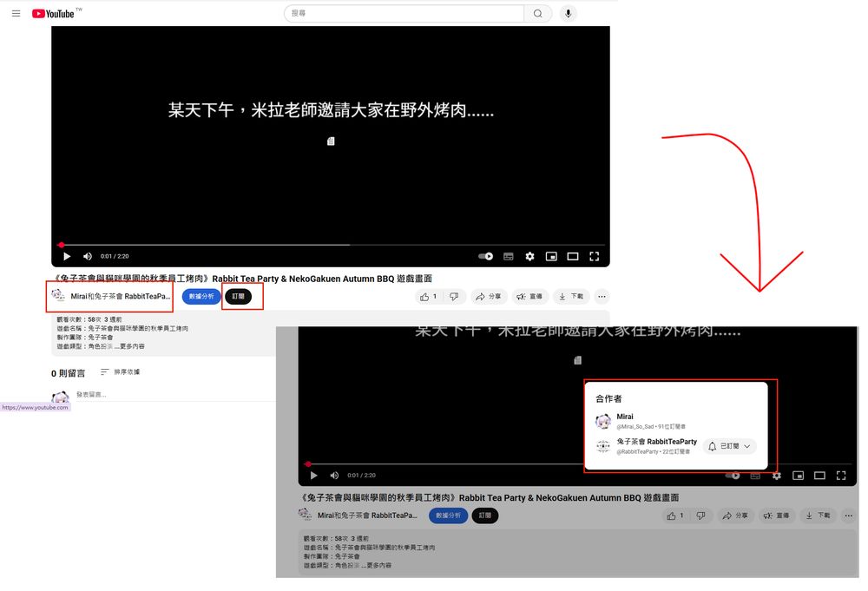Mute the volume in the bright screenshot player
This screenshot has width=868, height=591.
point(88,256)
